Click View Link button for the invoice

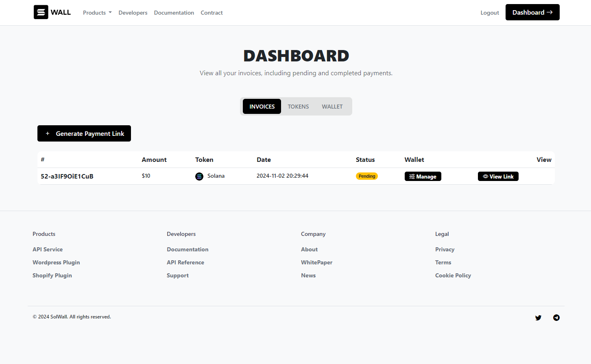click(x=498, y=177)
